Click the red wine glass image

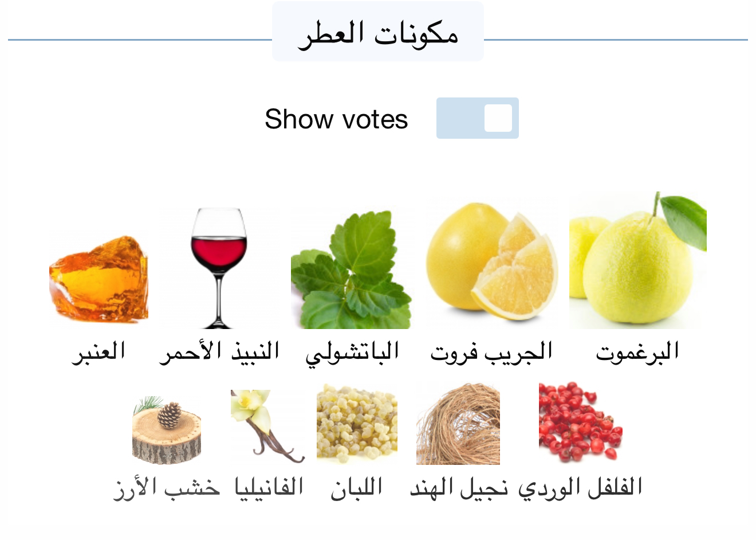click(219, 268)
